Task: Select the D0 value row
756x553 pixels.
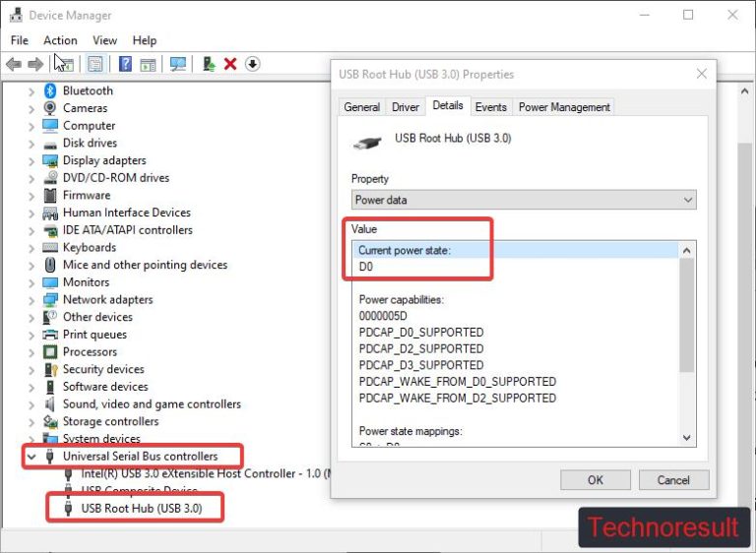Action: tap(517, 267)
